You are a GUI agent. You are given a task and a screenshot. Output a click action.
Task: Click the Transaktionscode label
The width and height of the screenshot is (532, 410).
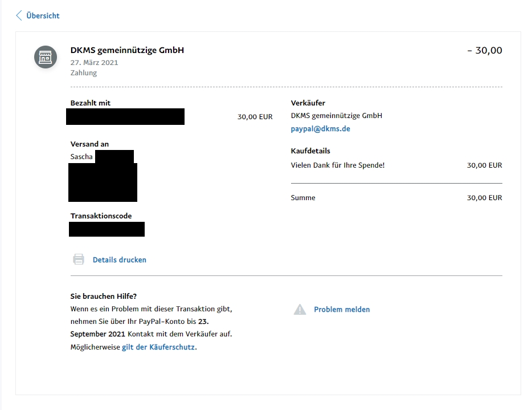coord(101,216)
